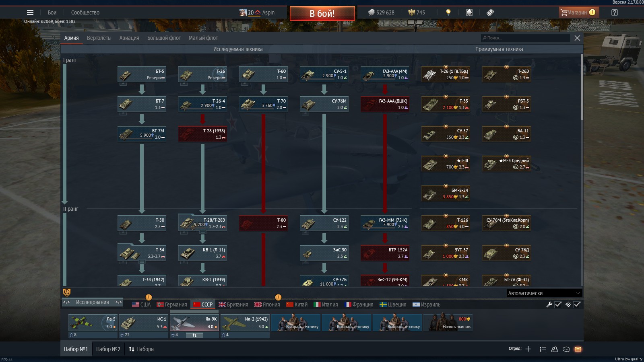644x362 pixels.
Task: Select premium ★М-3 Средний tank
Action: pos(506,164)
